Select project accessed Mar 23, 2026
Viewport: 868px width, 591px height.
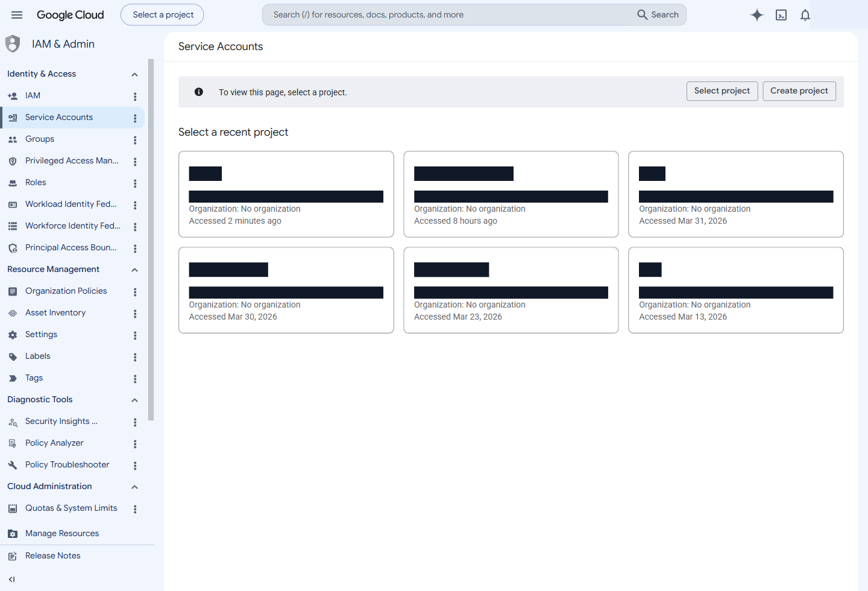tap(511, 290)
